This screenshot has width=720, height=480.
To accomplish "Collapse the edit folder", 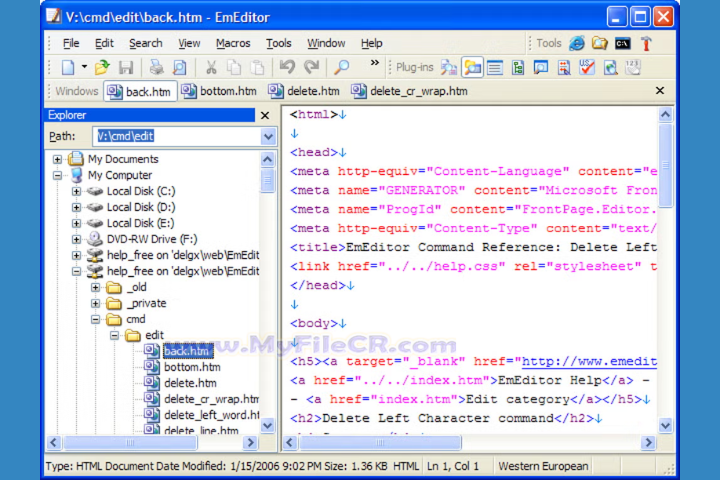I will tap(114, 335).
